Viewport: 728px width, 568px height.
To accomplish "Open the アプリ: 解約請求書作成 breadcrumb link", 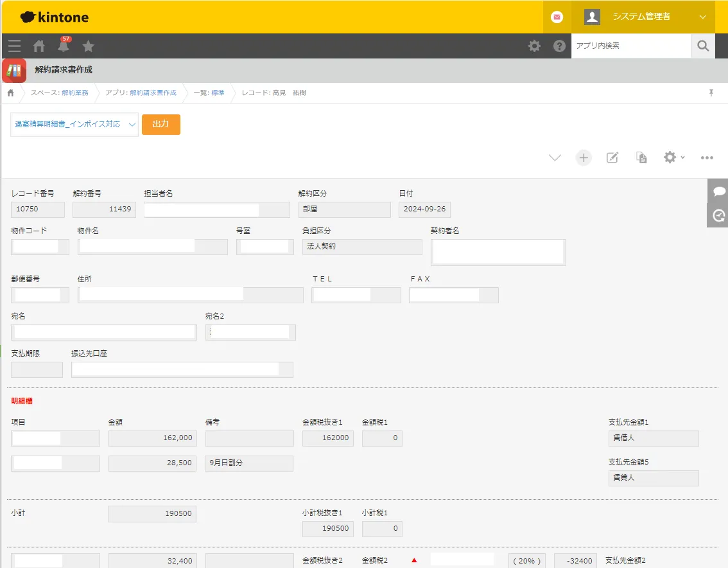I will [x=153, y=93].
